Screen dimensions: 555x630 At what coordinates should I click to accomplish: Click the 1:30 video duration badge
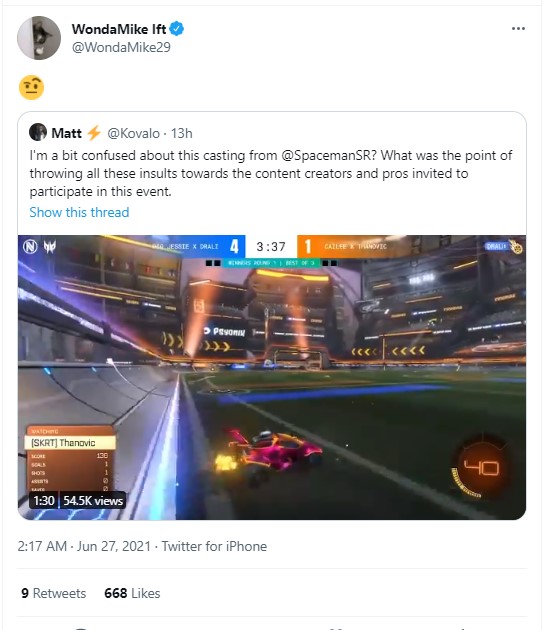coord(44,501)
